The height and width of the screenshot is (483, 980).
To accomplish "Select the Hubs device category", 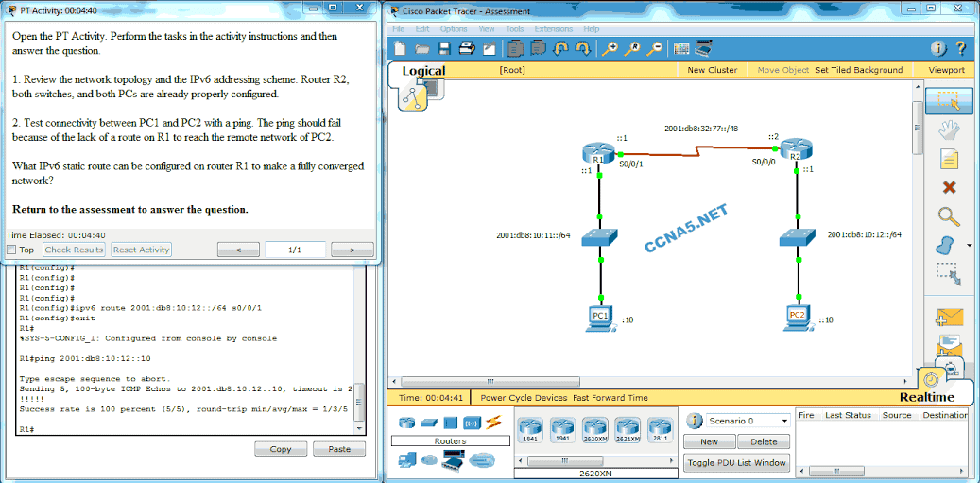I will click(451, 423).
